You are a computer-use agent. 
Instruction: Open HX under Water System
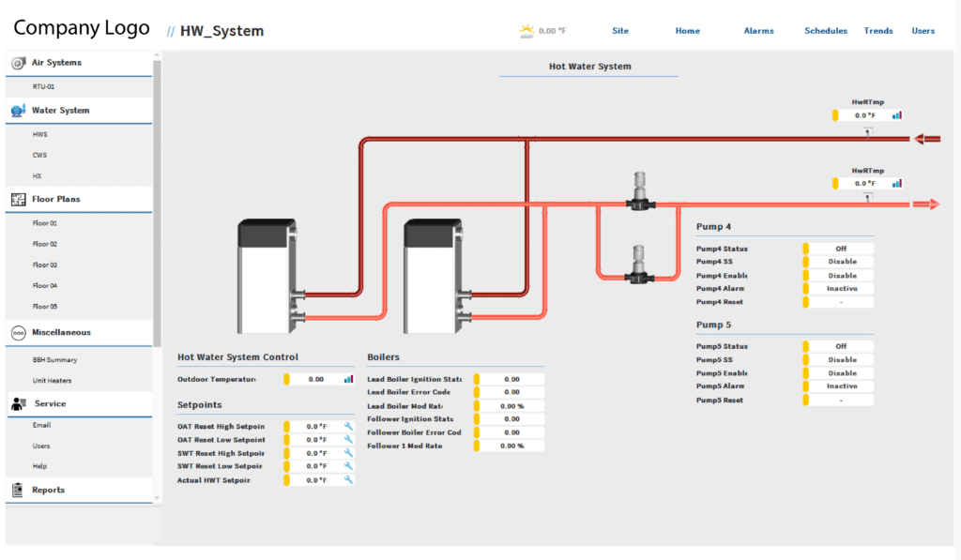tap(37, 175)
